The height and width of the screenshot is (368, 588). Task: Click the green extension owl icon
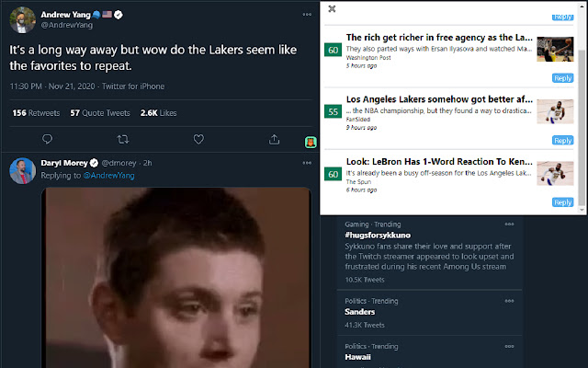coord(311,143)
